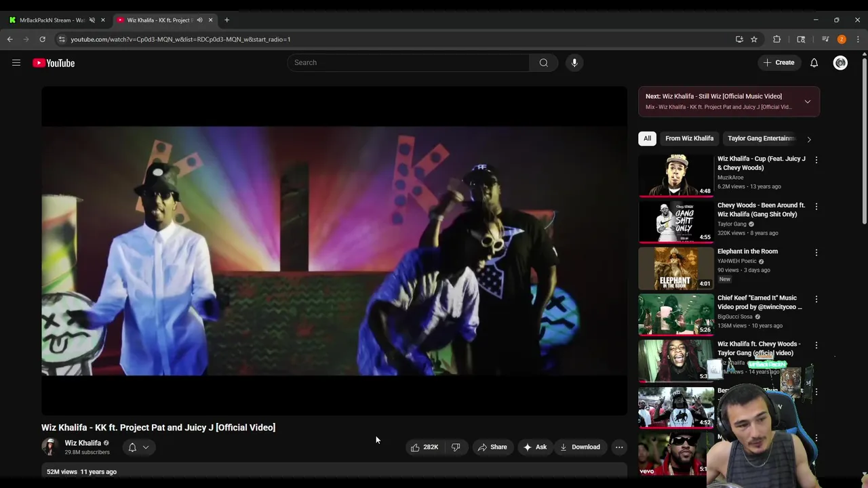Click the Ask button

tap(534, 447)
